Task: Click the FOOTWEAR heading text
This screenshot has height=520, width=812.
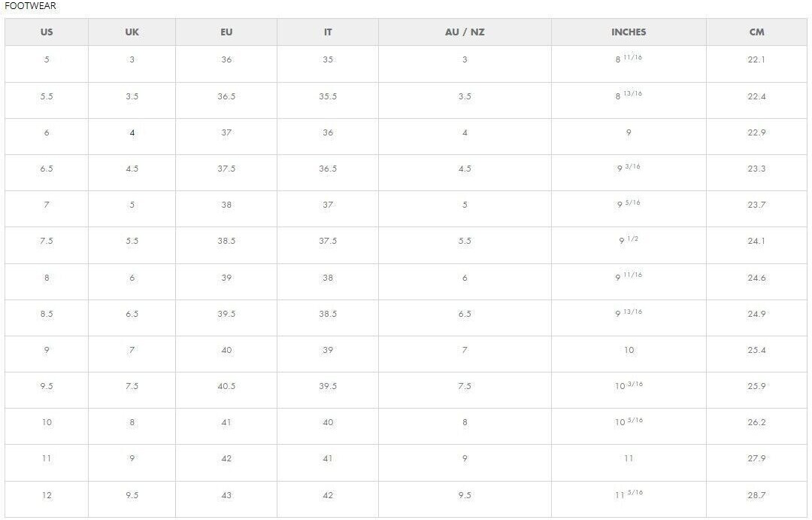Action: 30,6
